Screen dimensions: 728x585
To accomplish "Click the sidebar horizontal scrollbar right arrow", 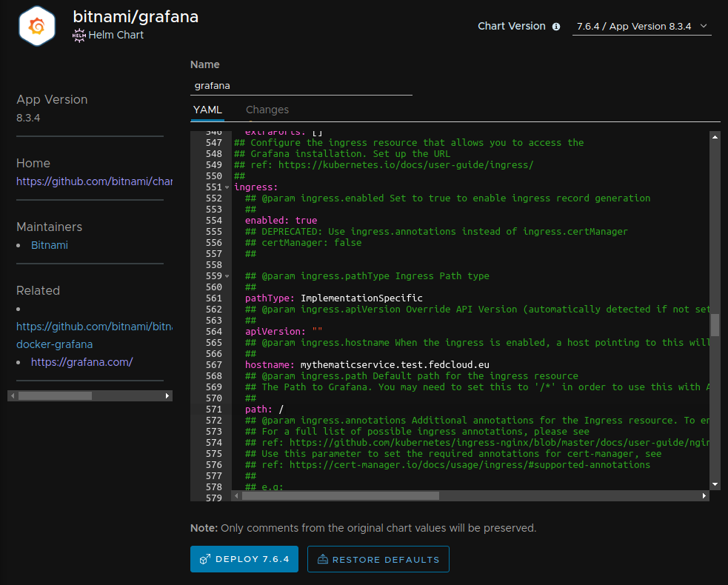I will coord(167,395).
